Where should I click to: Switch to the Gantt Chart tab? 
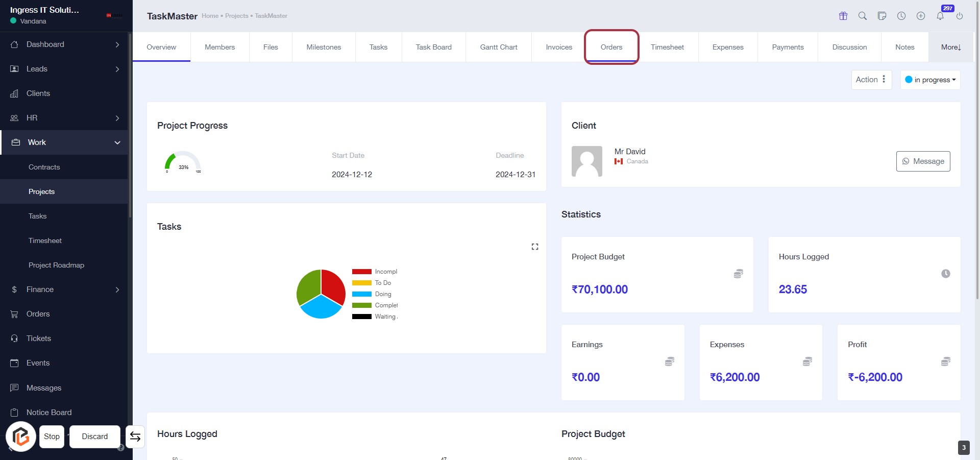[x=499, y=47]
